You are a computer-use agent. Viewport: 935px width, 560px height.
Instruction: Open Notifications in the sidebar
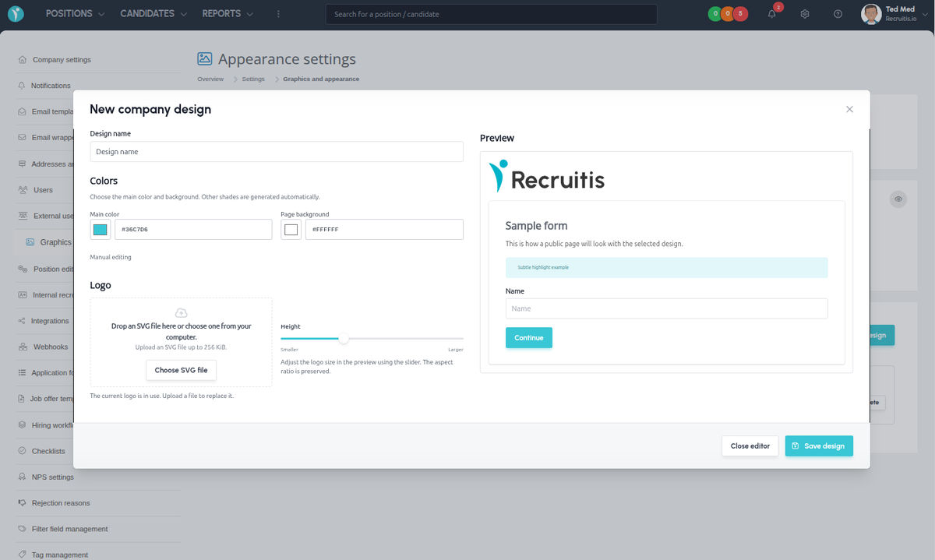coord(51,86)
